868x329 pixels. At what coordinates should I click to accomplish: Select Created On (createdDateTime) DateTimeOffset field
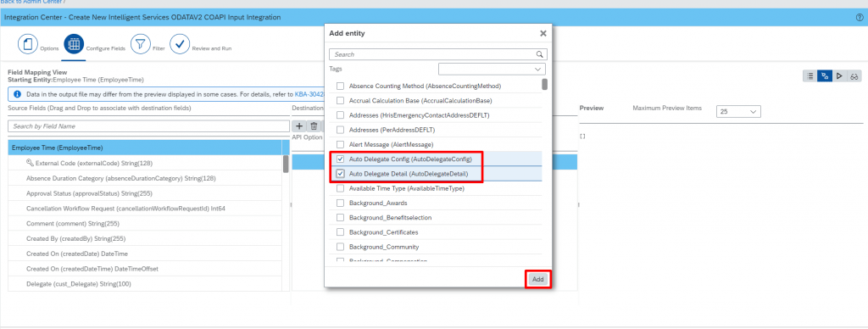coord(145,269)
